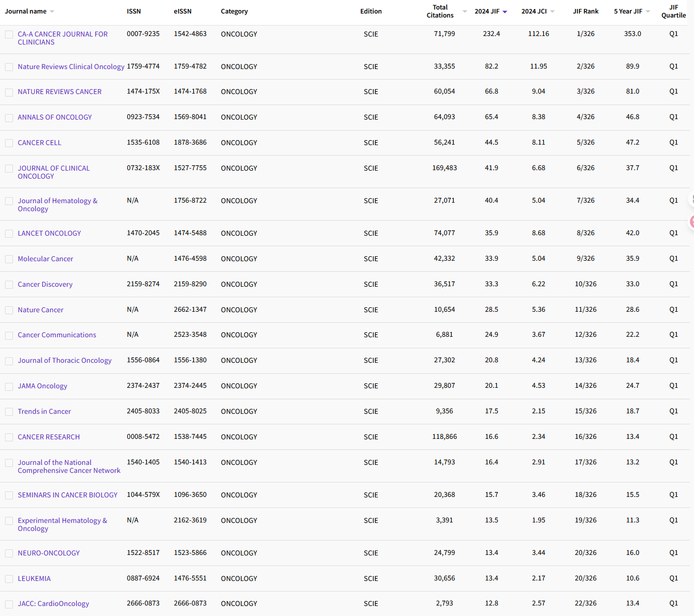The height and width of the screenshot is (616, 694).
Task: Check the box beside NATURE REVIEWS CANCER
Action: click(9, 93)
